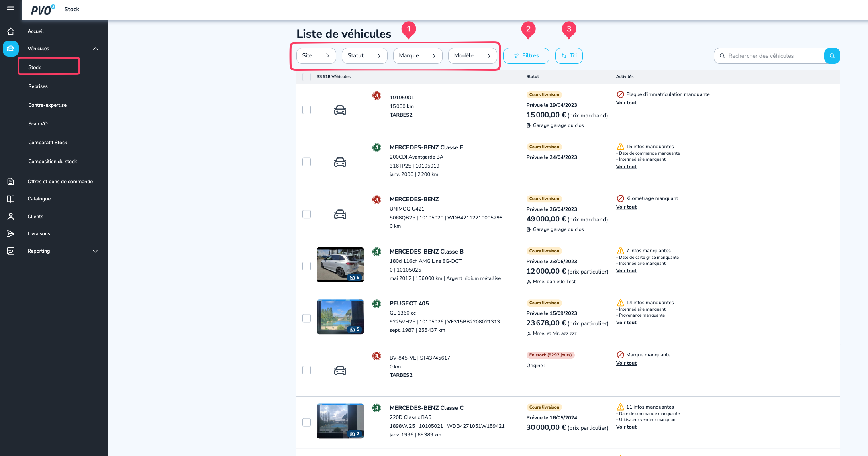Viewport: 868px width, 456px height.
Task: Click the green status badge of PEUGEOT 405
Action: point(376,303)
